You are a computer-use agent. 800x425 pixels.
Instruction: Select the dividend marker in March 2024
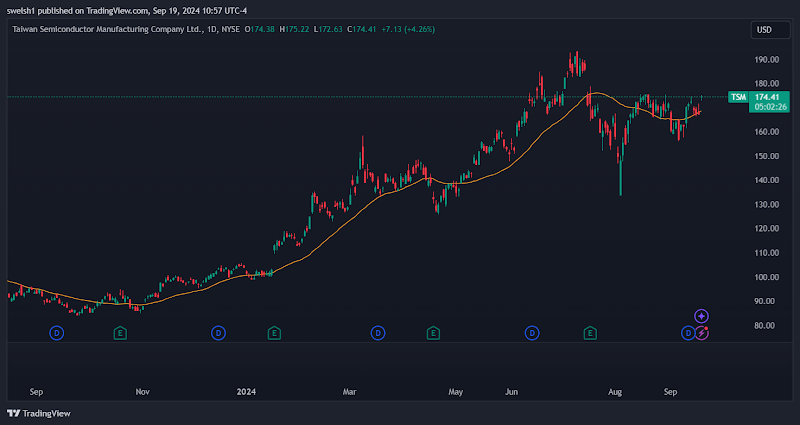point(378,334)
